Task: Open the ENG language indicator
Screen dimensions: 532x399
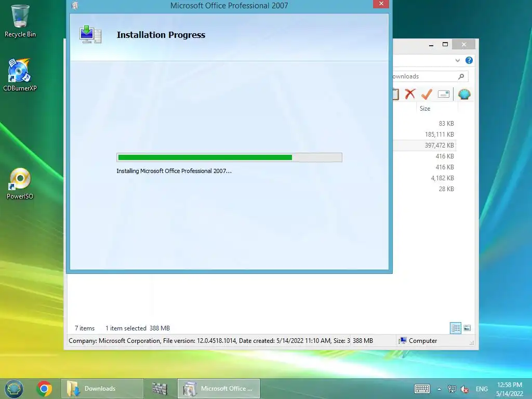Action: click(482, 389)
